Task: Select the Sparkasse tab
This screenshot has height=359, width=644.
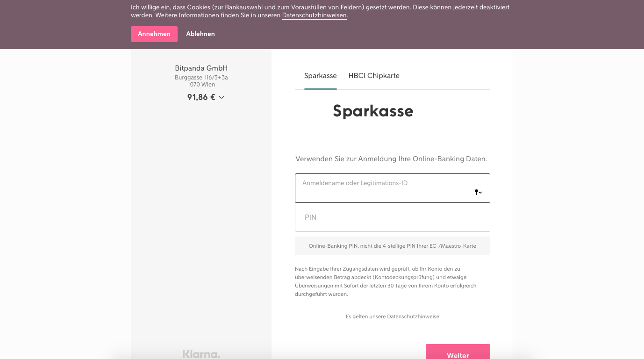Action: [320, 76]
